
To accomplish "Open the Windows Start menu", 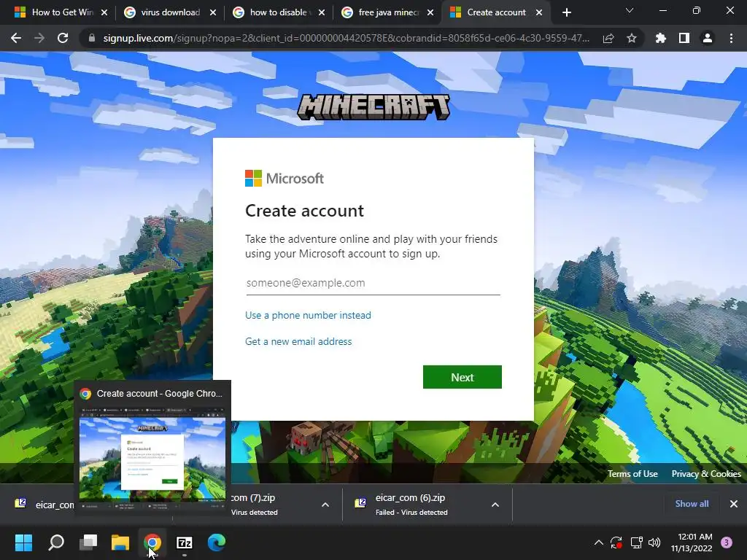I will click(x=23, y=542).
